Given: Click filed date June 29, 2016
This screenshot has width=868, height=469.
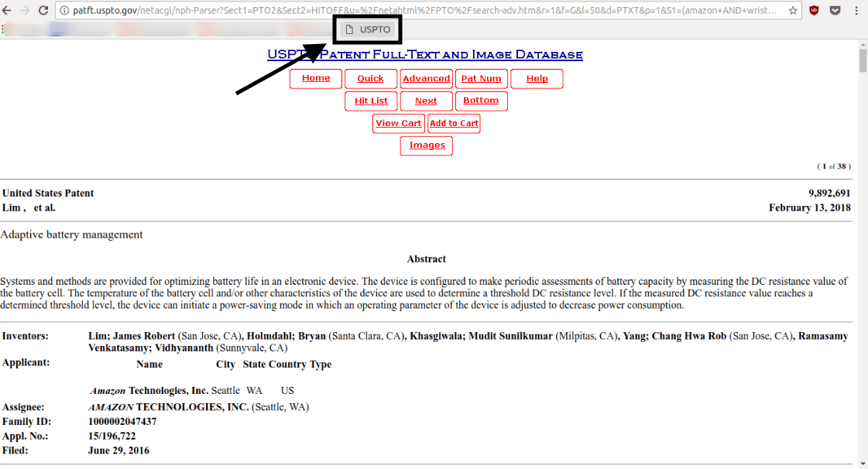Looking at the screenshot, I should pyautogui.click(x=118, y=450).
